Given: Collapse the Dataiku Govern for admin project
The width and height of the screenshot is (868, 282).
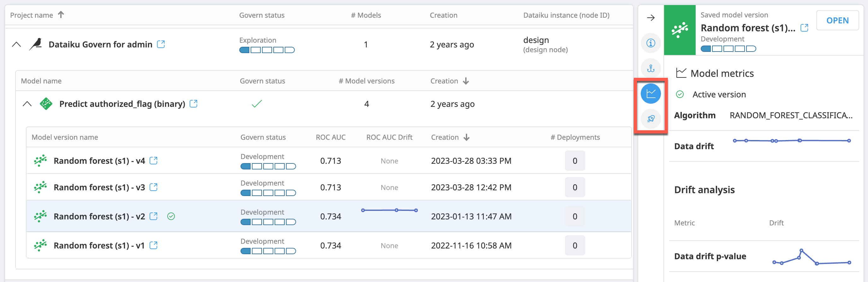Looking at the screenshot, I should (x=16, y=44).
